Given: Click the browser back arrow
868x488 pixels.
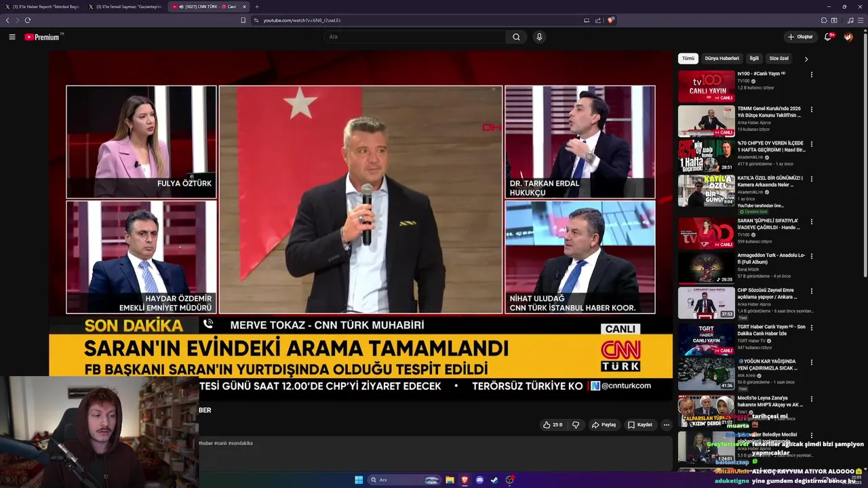Looking at the screenshot, I should click(x=7, y=20).
